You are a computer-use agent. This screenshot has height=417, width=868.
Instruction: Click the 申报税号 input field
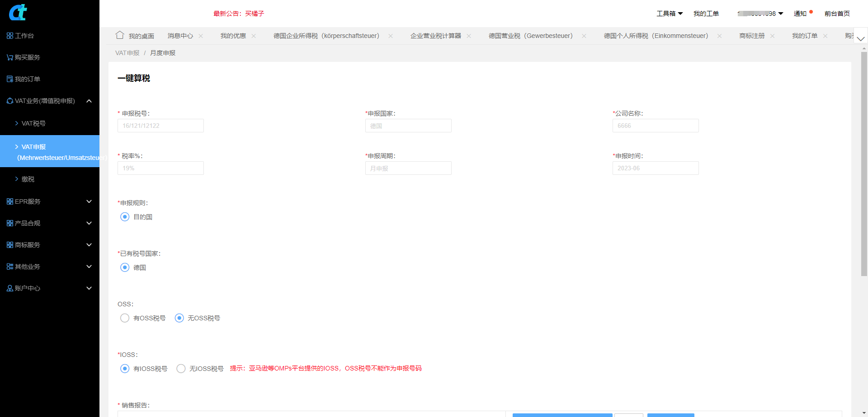[x=160, y=126]
